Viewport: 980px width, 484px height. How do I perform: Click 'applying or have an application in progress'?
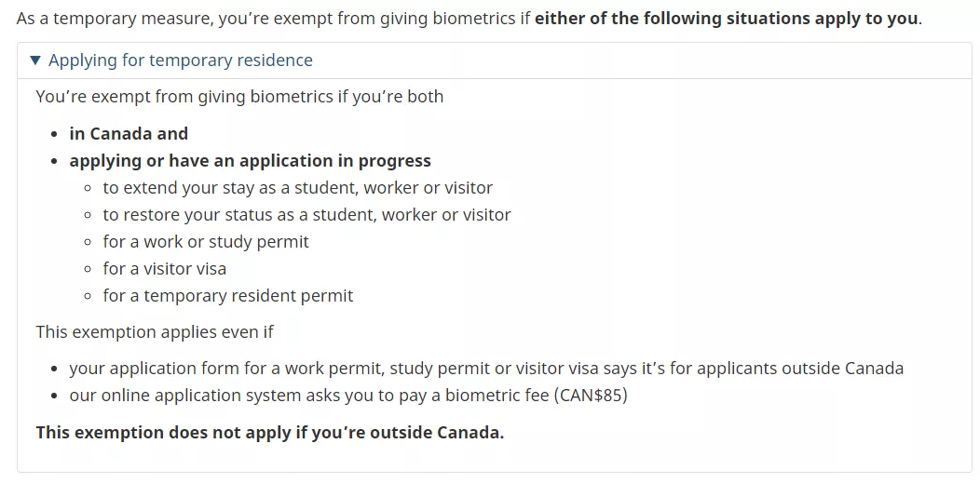(x=250, y=161)
